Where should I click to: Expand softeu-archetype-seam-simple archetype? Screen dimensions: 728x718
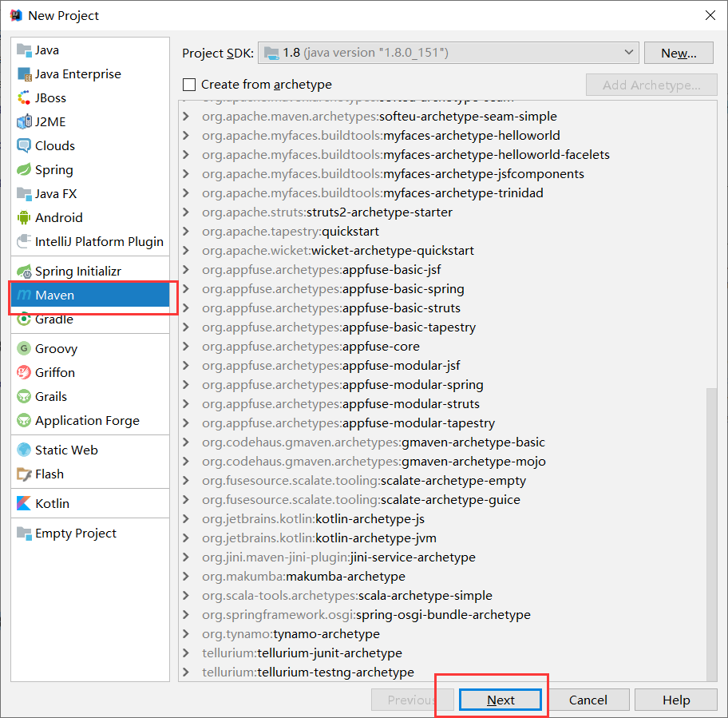pyautogui.click(x=186, y=116)
